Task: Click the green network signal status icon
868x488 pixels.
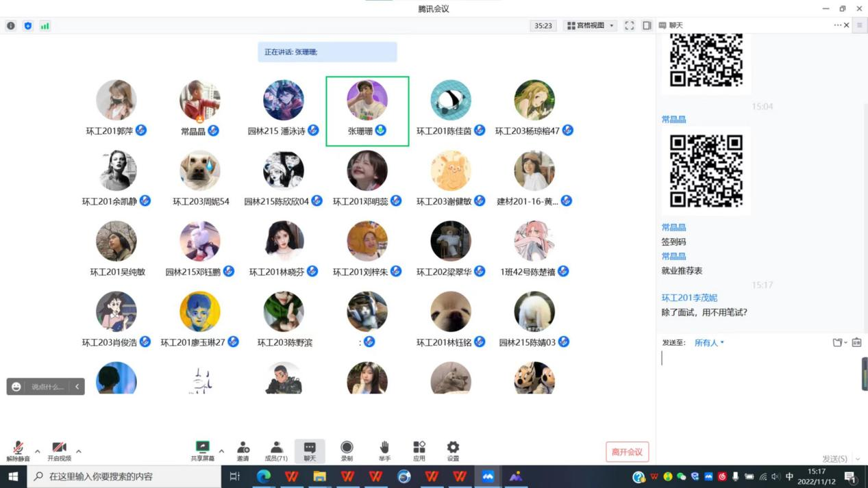Action: (x=45, y=26)
